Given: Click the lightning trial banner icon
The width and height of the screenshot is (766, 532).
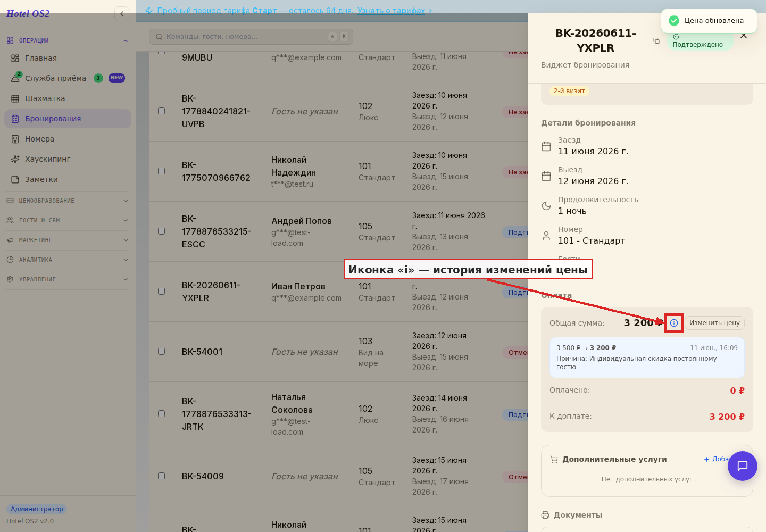Looking at the screenshot, I should coord(149,11).
